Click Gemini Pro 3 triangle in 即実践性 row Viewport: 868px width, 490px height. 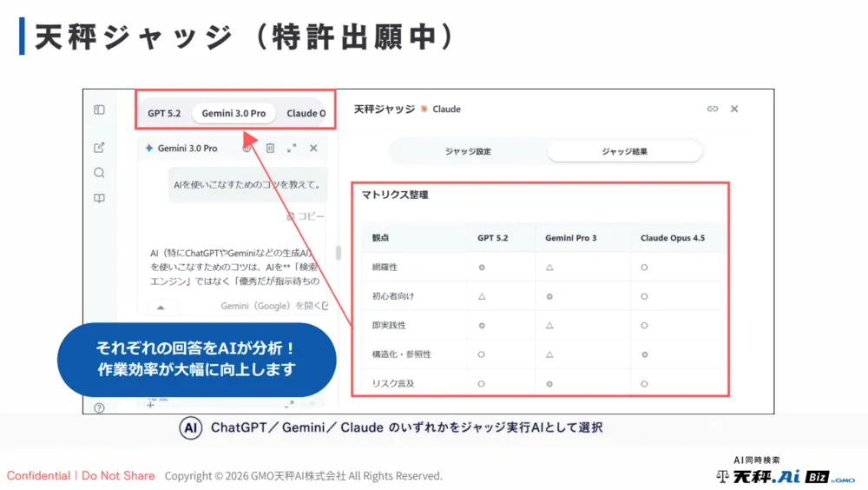(x=549, y=326)
